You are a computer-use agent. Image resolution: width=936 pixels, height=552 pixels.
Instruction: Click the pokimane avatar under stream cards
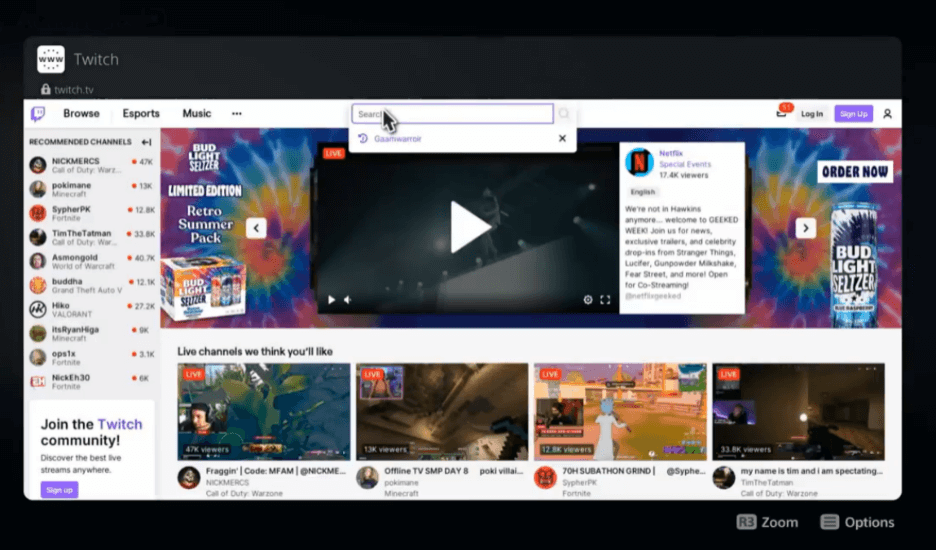tap(367, 477)
